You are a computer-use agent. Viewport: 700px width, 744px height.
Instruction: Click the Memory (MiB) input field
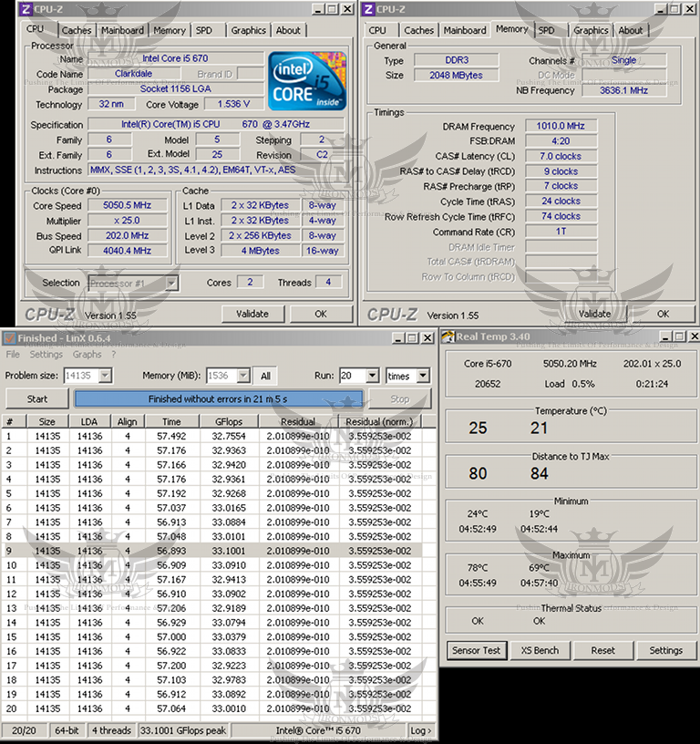point(222,376)
